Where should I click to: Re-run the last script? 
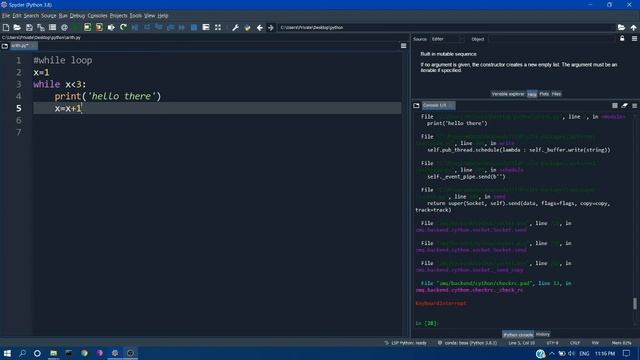(123, 27)
